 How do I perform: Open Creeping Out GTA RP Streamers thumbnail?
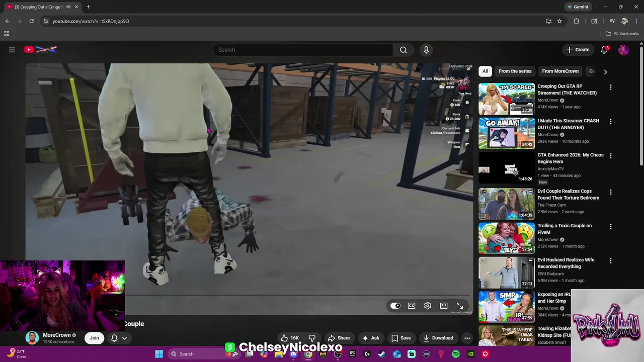coord(506,99)
